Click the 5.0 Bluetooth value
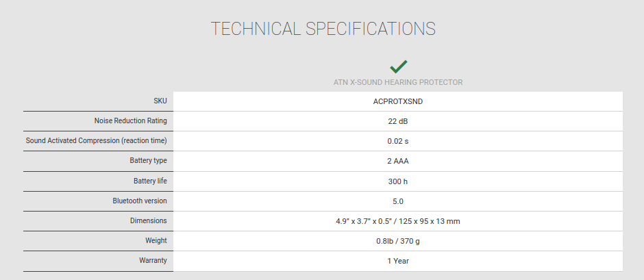Screen dimensions: 644x280 point(398,201)
